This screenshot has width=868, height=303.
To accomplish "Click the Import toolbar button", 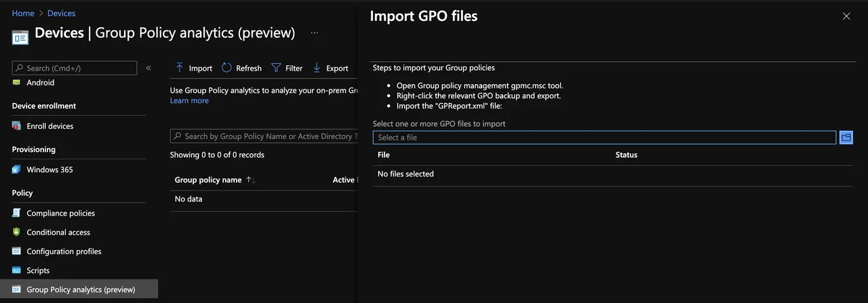I will click(x=194, y=68).
